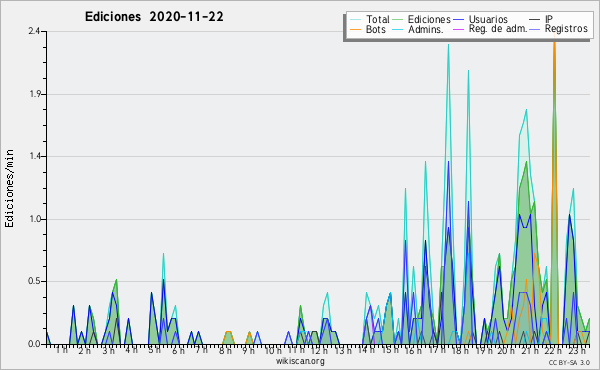Click the 20 h x-axis label
This screenshot has height=370, width=600.
(507, 350)
